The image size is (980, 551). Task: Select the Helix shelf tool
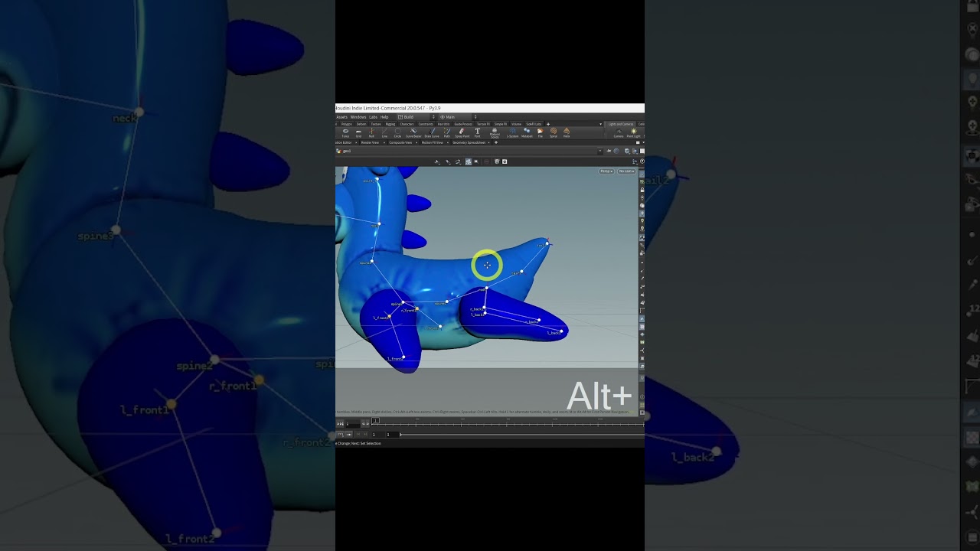(x=567, y=133)
